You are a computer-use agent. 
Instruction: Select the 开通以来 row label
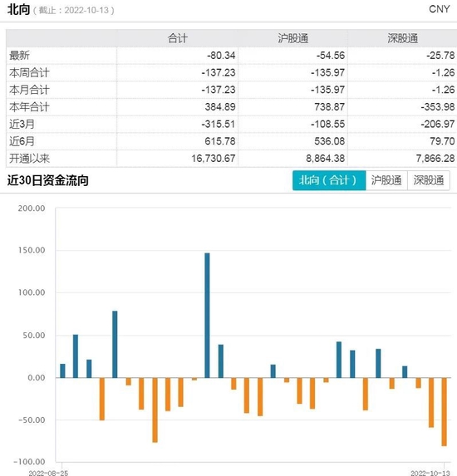(29, 159)
